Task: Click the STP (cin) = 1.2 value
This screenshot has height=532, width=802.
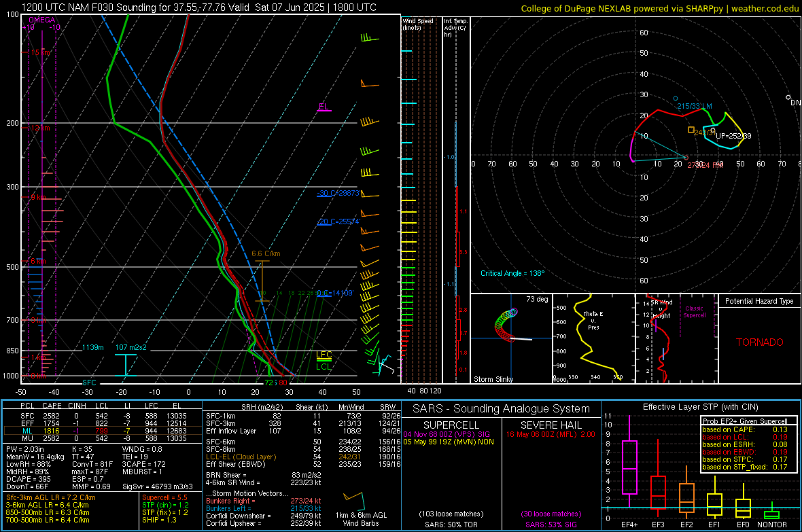Action: (165, 505)
